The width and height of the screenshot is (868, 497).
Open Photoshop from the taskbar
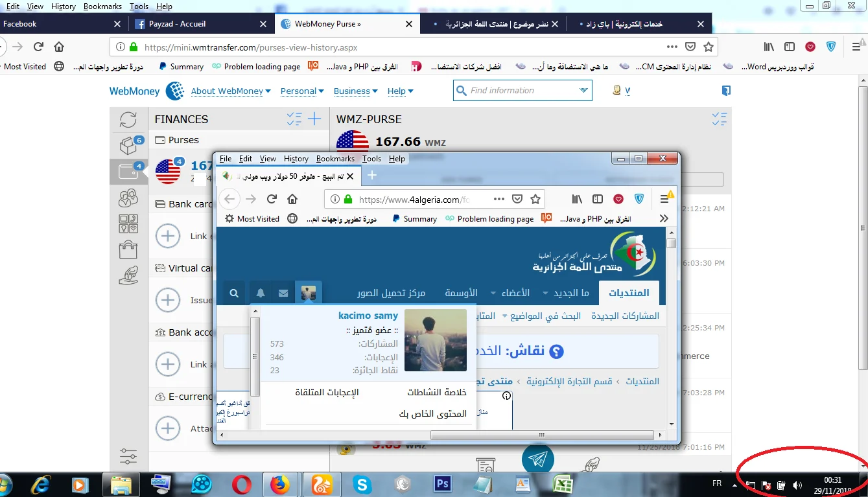443,484
